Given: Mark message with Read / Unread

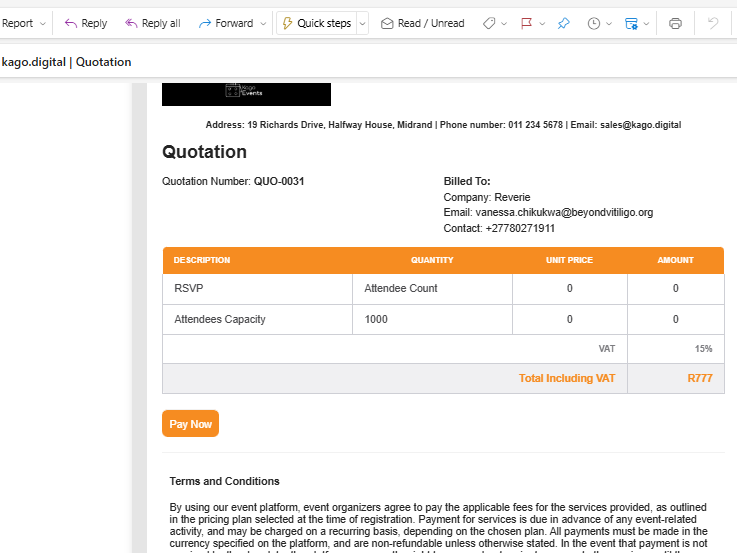Looking at the screenshot, I should (422, 23).
